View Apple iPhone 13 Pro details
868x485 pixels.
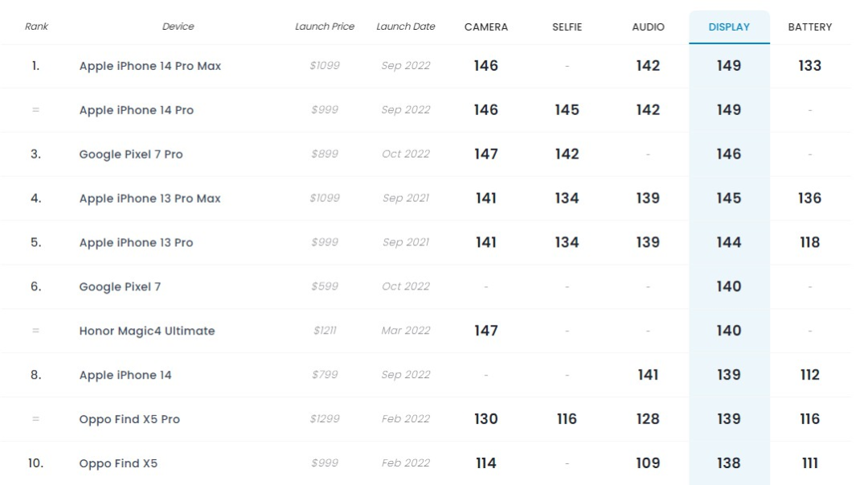coord(136,243)
